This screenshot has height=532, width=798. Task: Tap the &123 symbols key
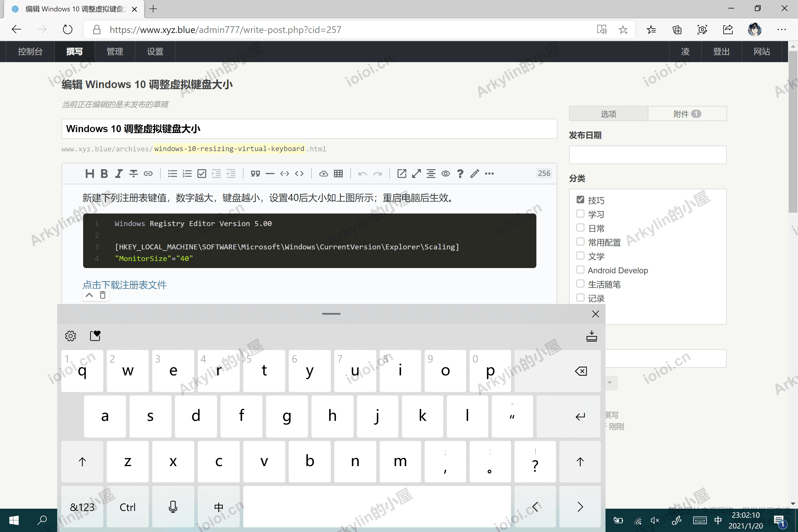click(82, 507)
